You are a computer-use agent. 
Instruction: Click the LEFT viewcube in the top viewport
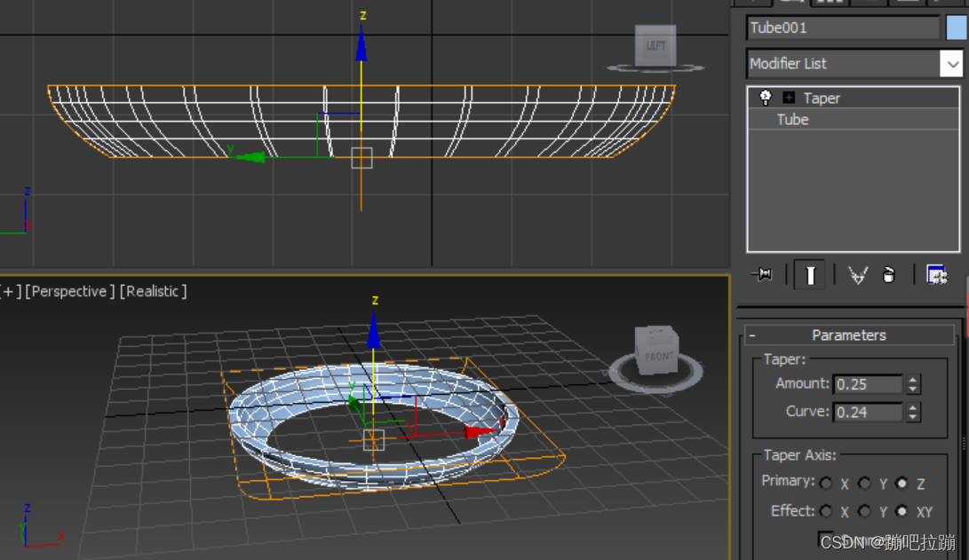coord(655,43)
